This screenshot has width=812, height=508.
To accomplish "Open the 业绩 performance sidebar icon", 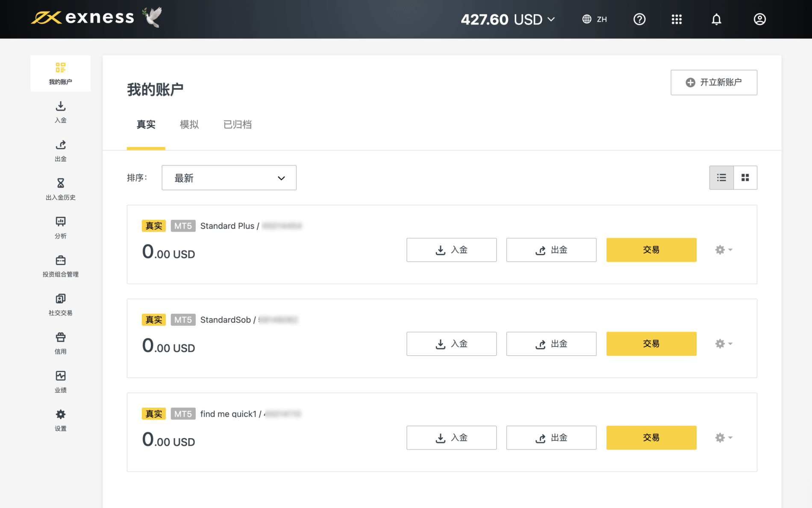I will tap(61, 381).
